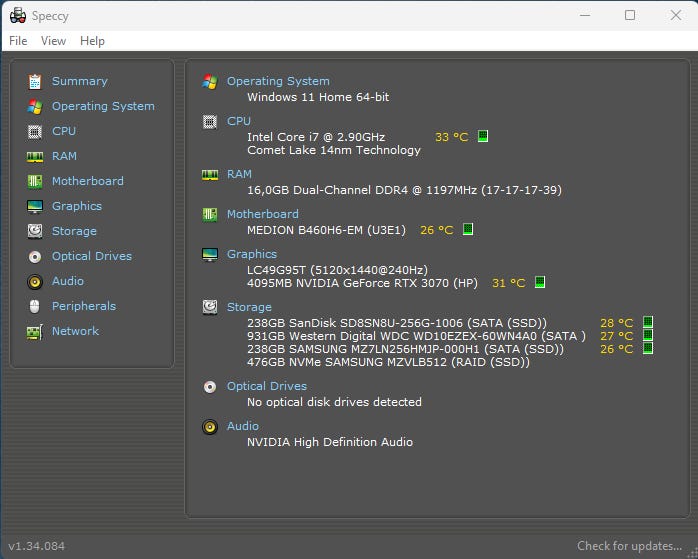Select Audio in the sidebar
Screen dimensions: 698x559
(x=68, y=281)
